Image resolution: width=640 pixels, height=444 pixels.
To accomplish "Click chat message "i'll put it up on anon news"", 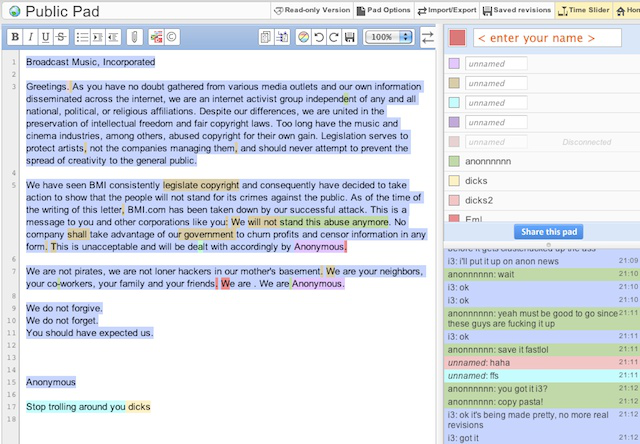I will 542,261.
